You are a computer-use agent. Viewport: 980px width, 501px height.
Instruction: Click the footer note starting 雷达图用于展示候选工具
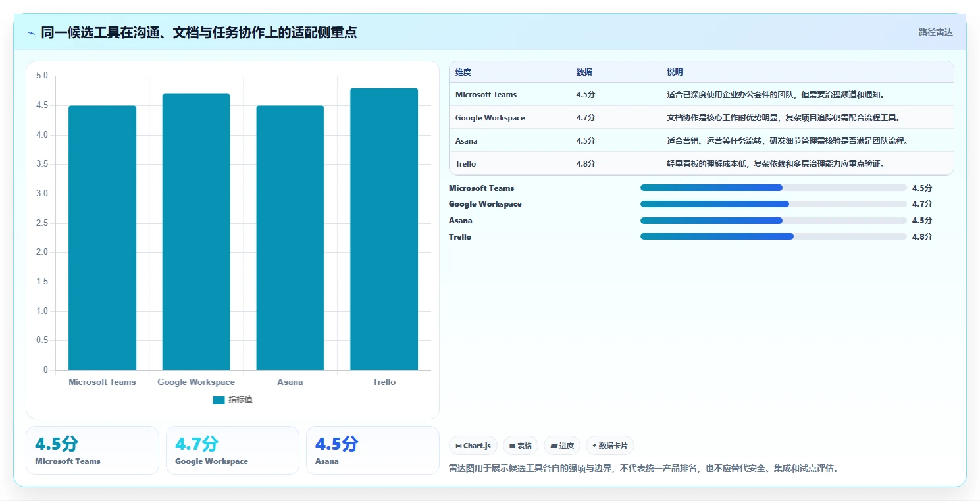pyautogui.click(x=644, y=469)
